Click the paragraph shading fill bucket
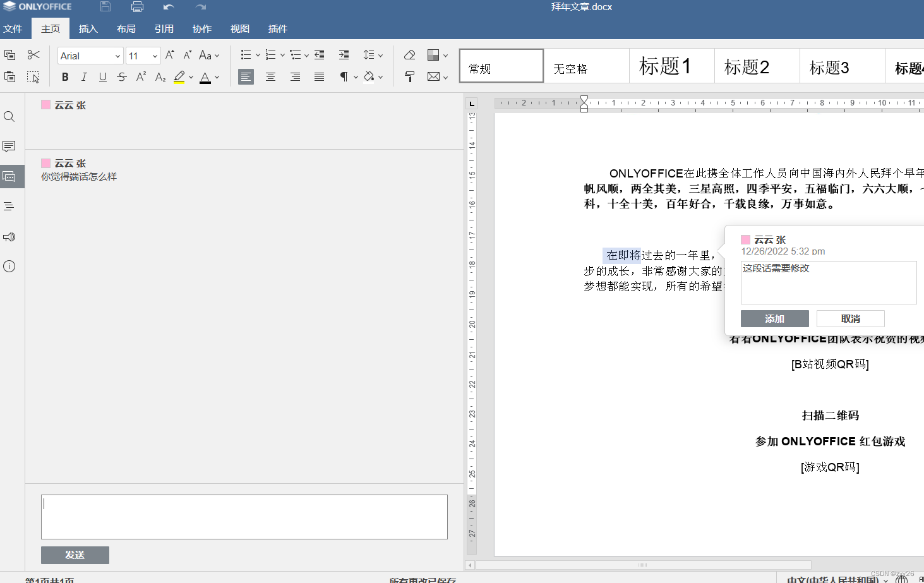This screenshot has height=583, width=924. click(369, 76)
